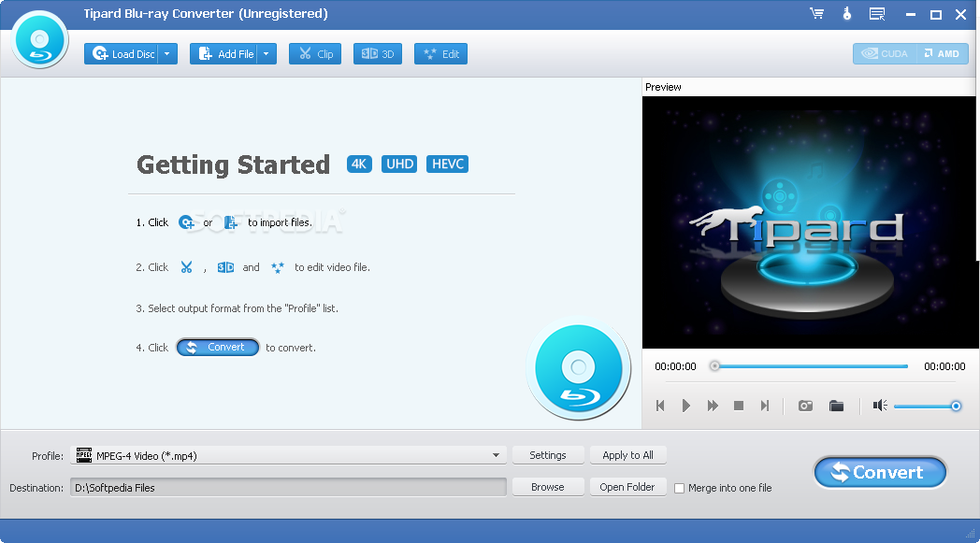
Task: Open the Edit effects tool
Action: point(440,54)
